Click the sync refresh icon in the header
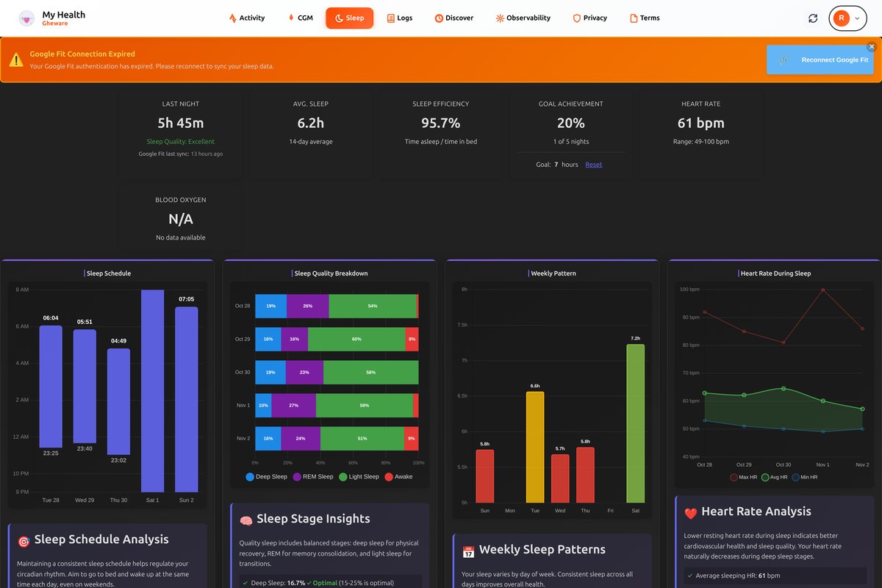This screenshot has width=882, height=588. [813, 18]
